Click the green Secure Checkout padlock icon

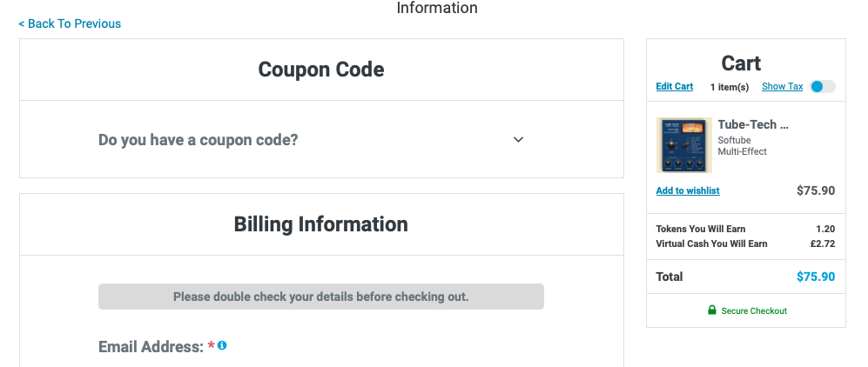pos(712,310)
